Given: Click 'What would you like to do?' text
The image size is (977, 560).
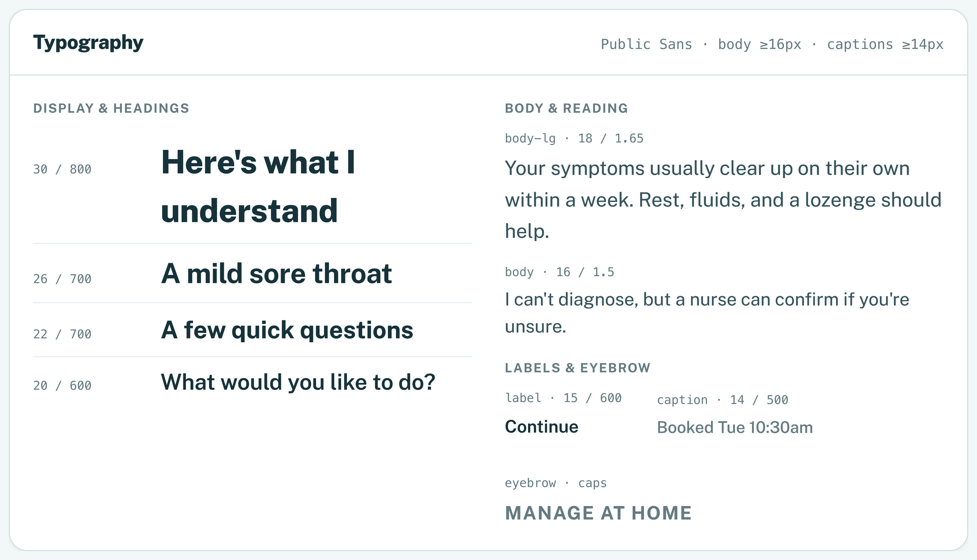Looking at the screenshot, I should (x=298, y=382).
